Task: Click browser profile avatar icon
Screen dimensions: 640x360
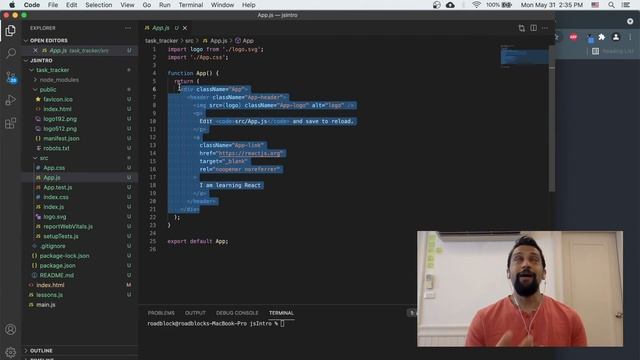Action: coord(616,37)
